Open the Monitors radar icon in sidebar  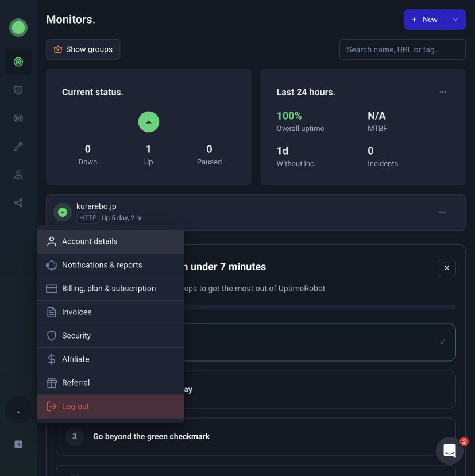(18, 62)
